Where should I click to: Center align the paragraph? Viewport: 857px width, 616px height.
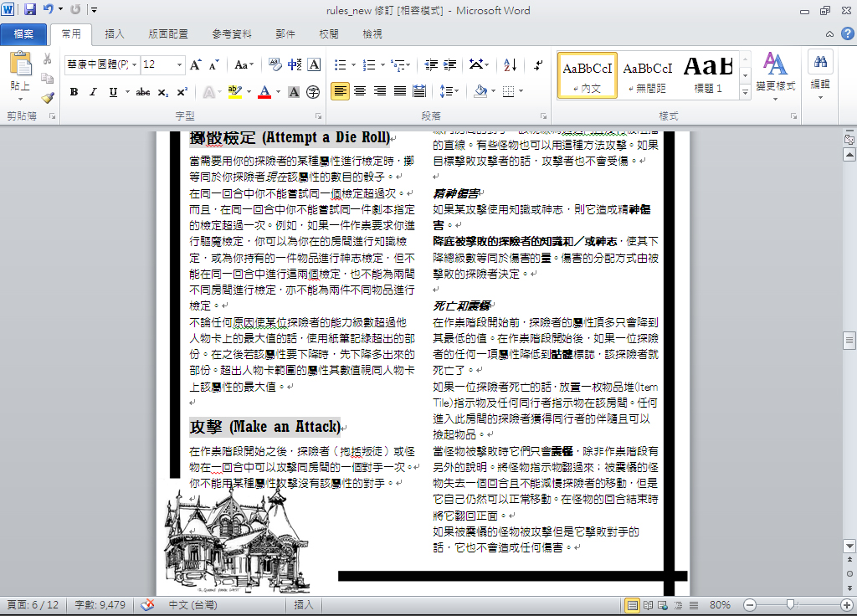tap(360, 90)
